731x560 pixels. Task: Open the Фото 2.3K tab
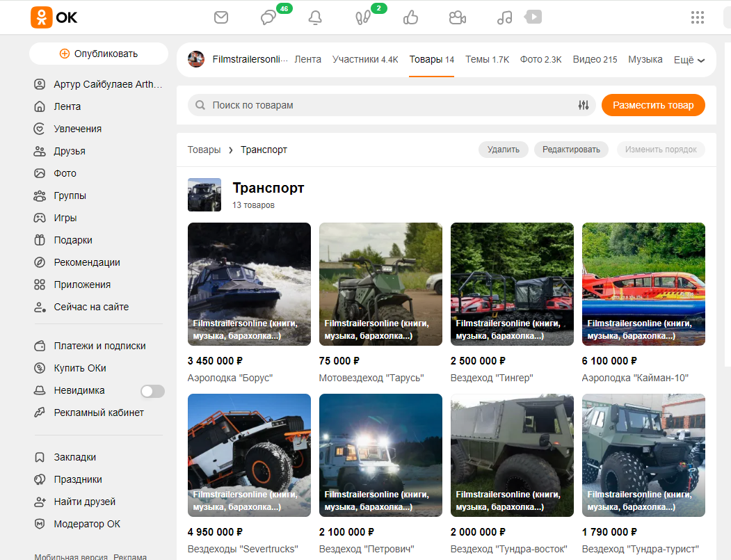[x=541, y=60]
